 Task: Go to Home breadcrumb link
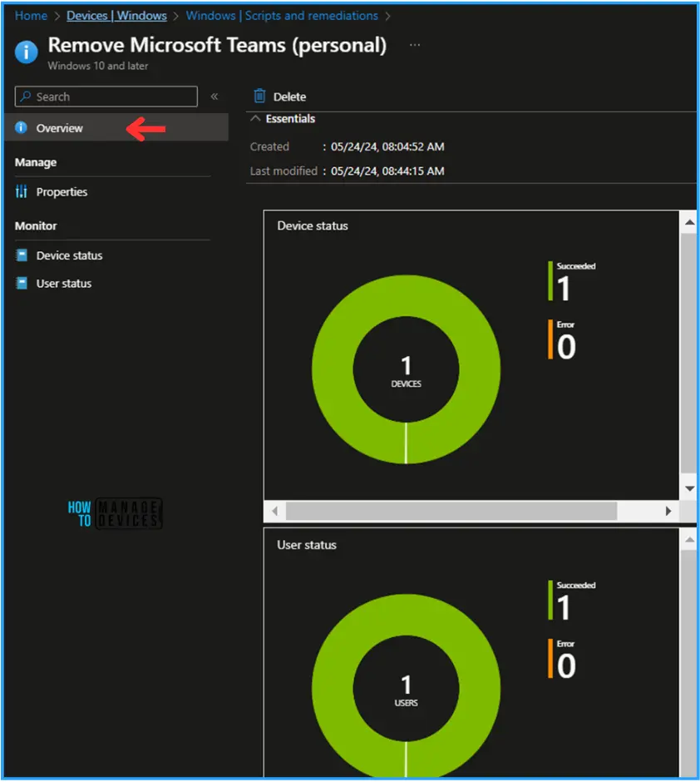pos(31,16)
